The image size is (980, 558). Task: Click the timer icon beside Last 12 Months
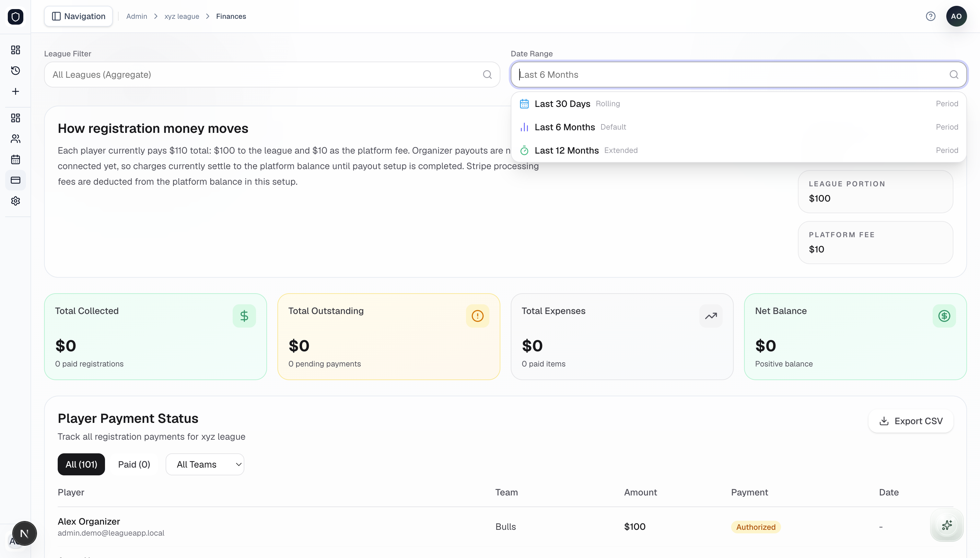[x=524, y=151]
